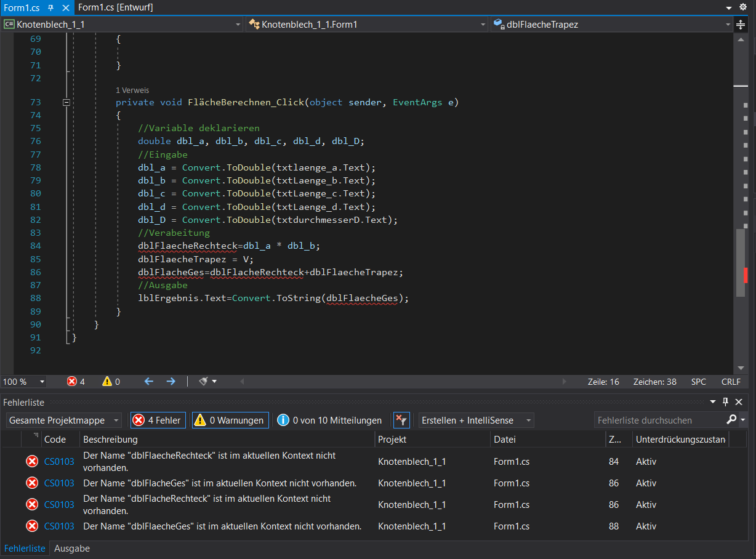The image size is (756, 559).
Task: Sort by the Unterdrückungszustand column header
Action: click(x=680, y=440)
